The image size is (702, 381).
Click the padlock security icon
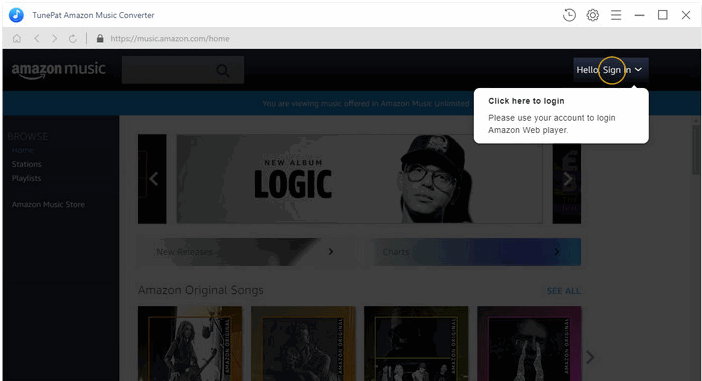pyautogui.click(x=100, y=39)
